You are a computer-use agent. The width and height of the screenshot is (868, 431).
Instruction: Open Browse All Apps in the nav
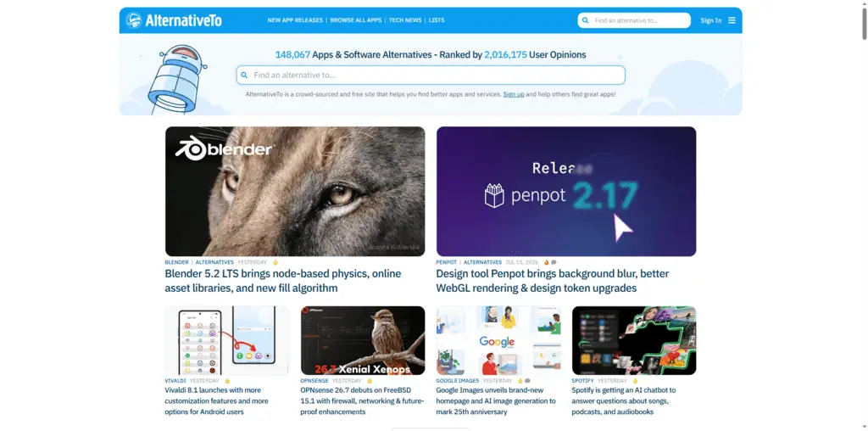coord(356,20)
